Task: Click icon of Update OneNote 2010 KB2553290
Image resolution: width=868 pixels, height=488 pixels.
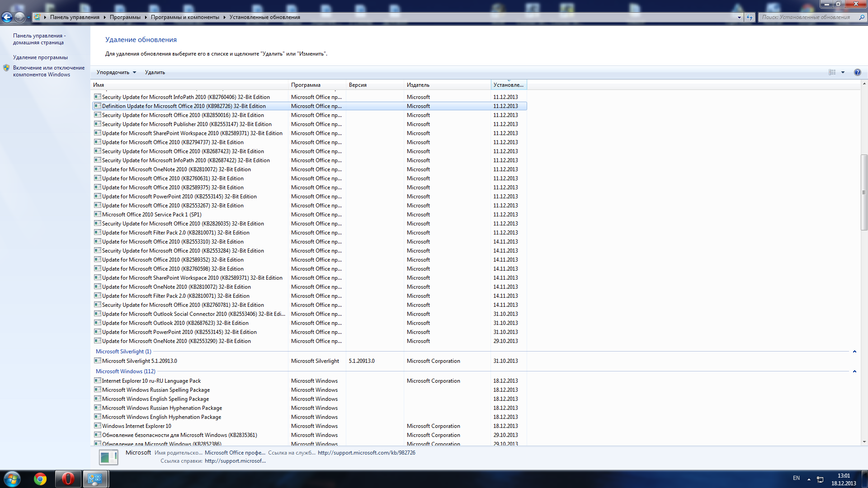Action: point(97,341)
